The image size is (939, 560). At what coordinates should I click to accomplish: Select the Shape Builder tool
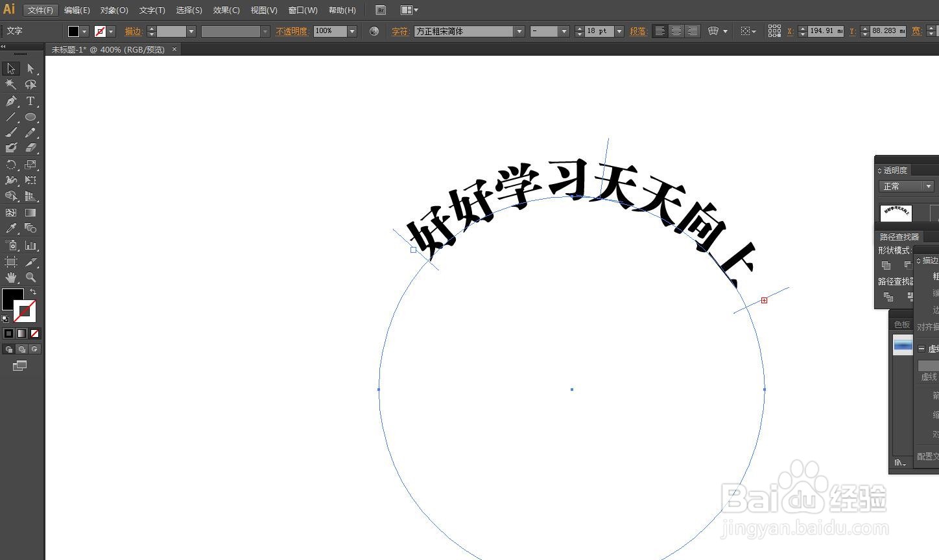[11, 196]
